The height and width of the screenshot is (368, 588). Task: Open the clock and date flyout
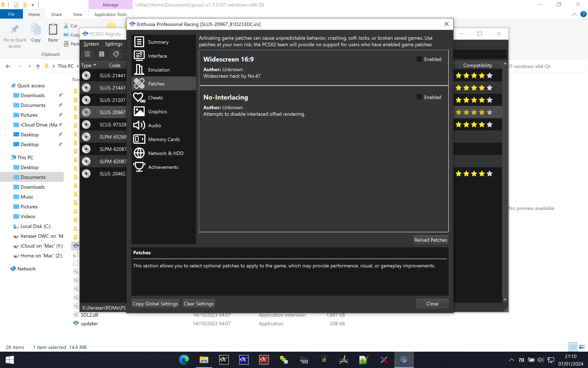click(570, 360)
